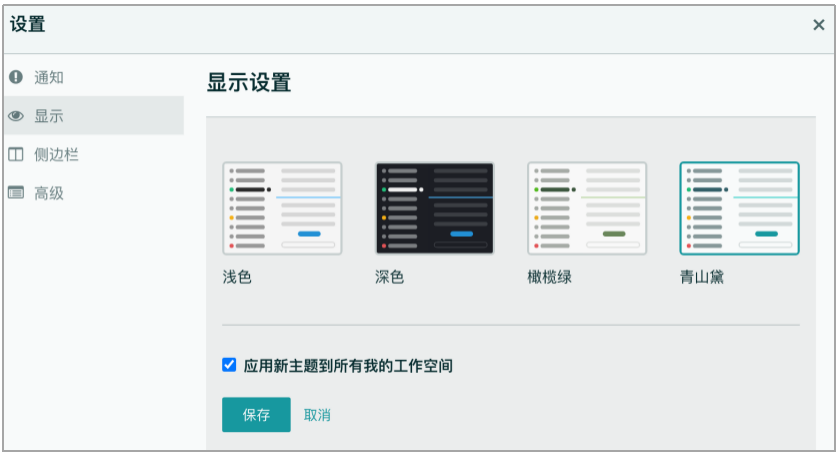Viewport: 840px width, 456px height.
Task: Click the sidebar layout icon beside 侧边栏
Action: point(16,154)
